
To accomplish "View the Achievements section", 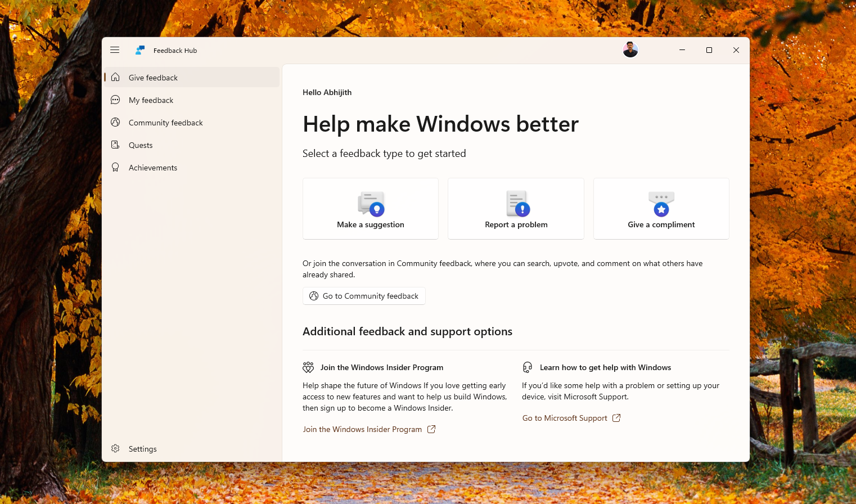I will tap(192, 167).
